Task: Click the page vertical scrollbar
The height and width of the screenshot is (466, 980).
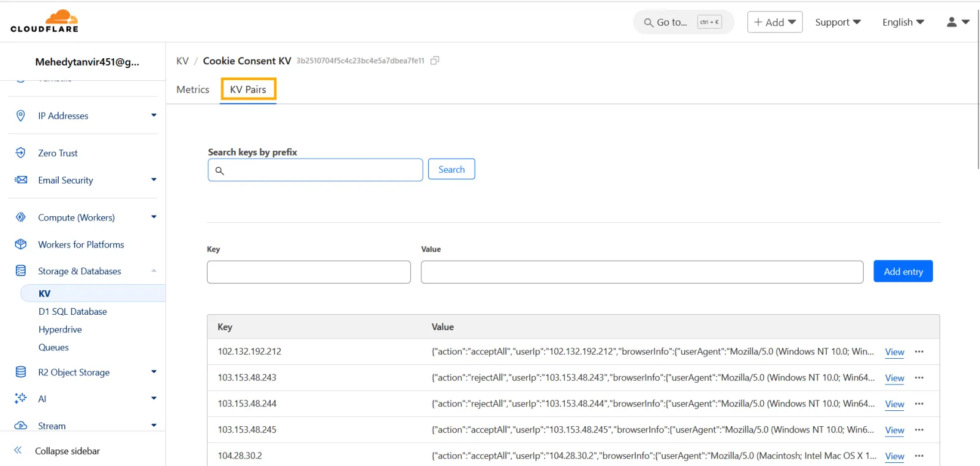Action: click(x=978, y=89)
